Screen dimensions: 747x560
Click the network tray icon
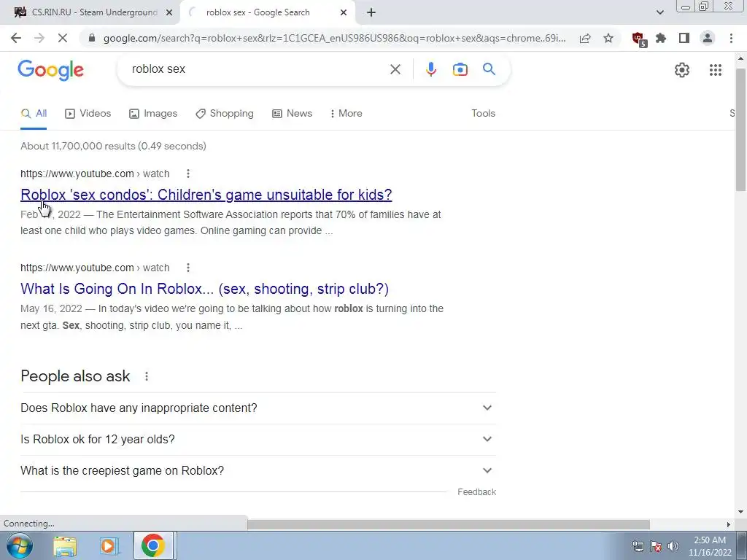(638, 546)
